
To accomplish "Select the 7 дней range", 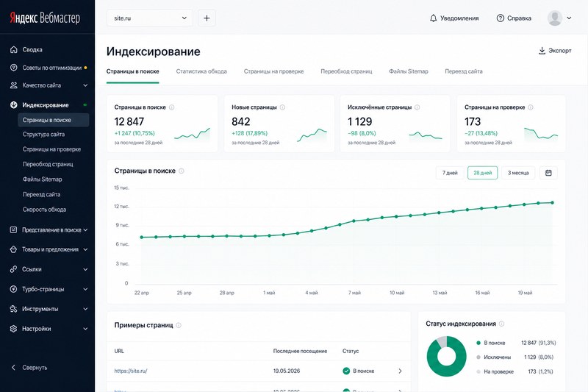I will [x=450, y=173].
